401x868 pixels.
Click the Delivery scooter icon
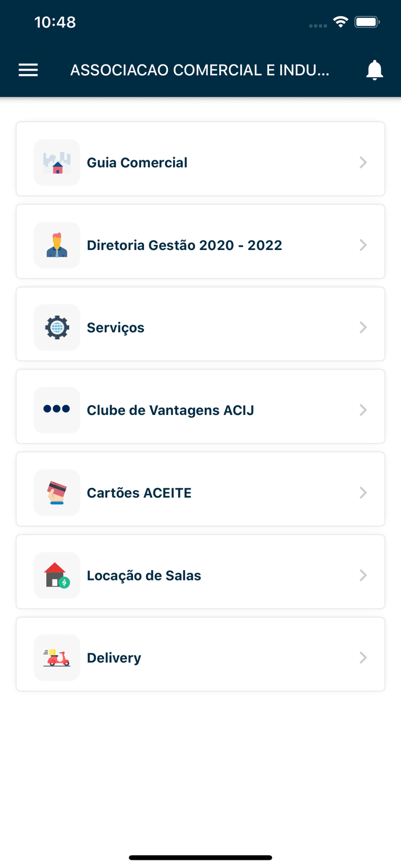click(57, 657)
